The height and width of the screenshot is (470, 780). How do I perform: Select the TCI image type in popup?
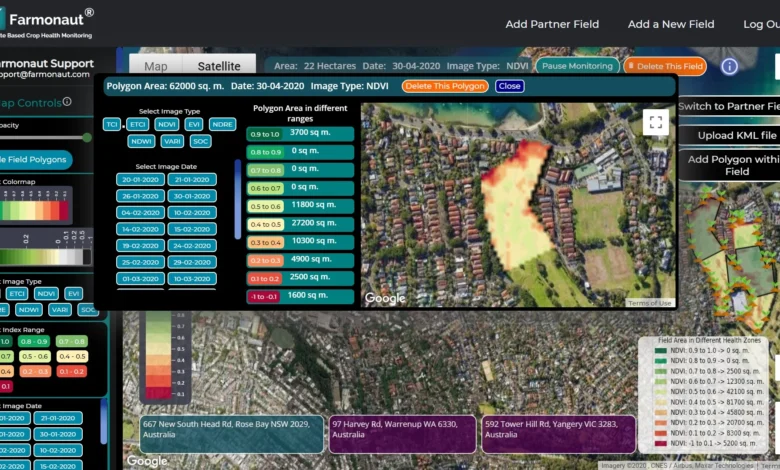click(112, 124)
